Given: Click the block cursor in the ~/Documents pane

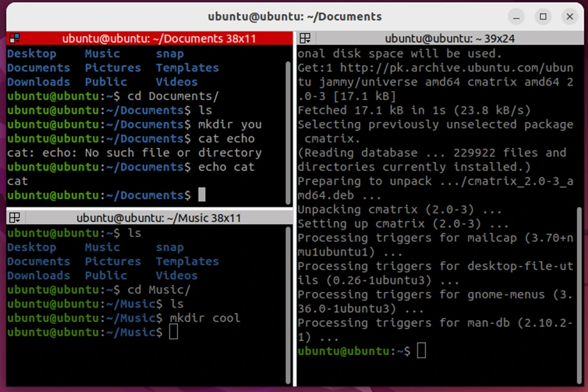Looking at the screenshot, I should click(202, 195).
